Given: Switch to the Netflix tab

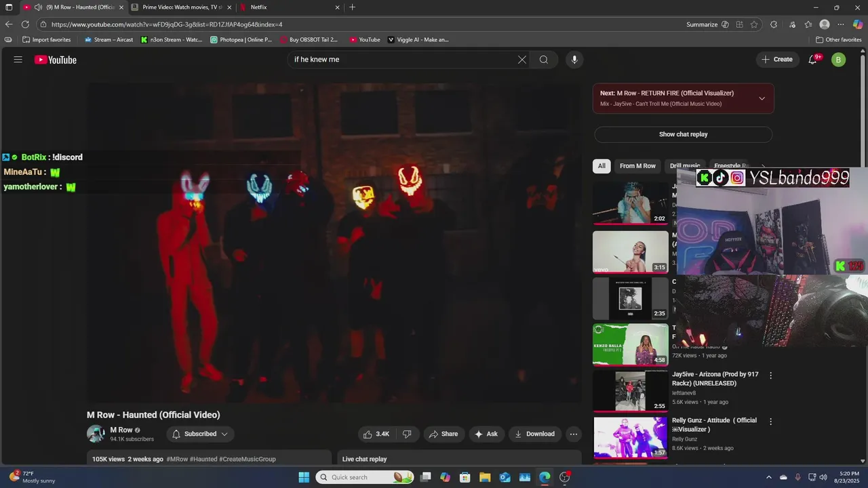Looking at the screenshot, I should point(289,7).
